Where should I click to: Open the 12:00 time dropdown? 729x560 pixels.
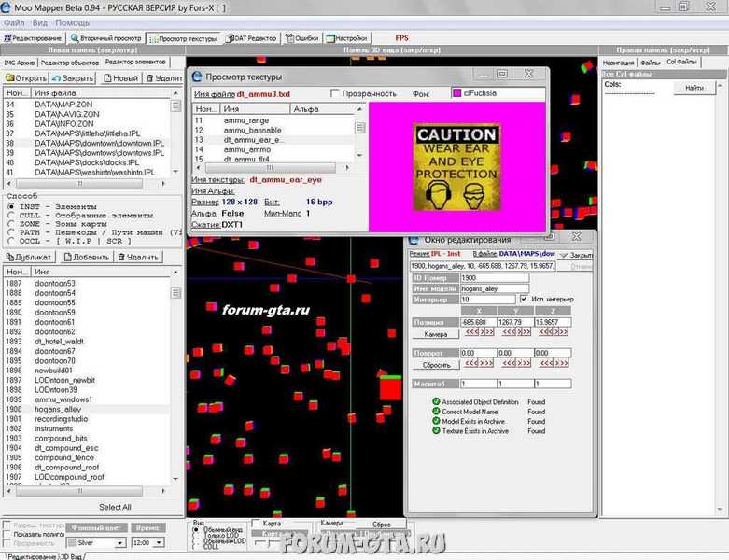[159, 543]
